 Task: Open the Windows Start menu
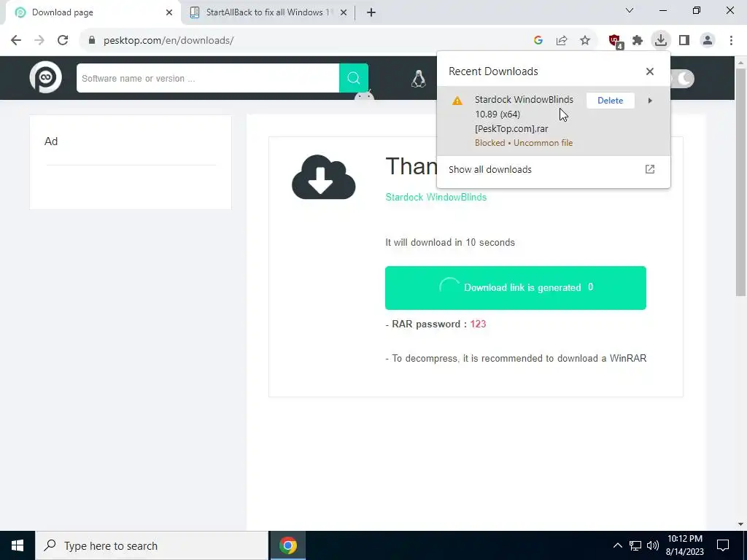[18, 545]
